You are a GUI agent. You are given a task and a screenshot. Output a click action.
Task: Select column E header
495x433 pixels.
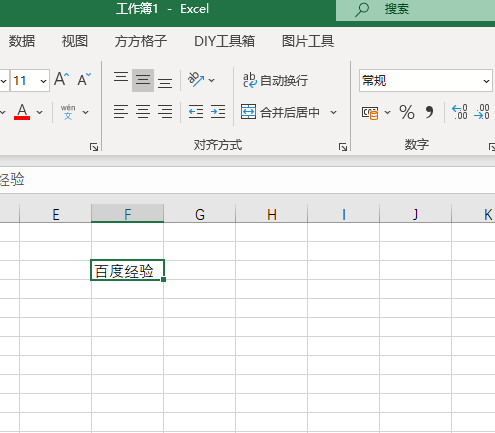click(x=56, y=214)
